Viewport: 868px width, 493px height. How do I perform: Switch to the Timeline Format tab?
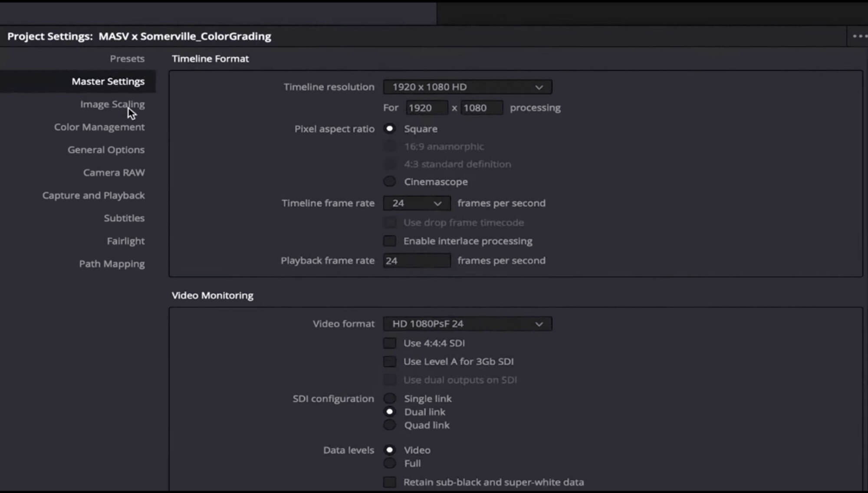click(210, 59)
